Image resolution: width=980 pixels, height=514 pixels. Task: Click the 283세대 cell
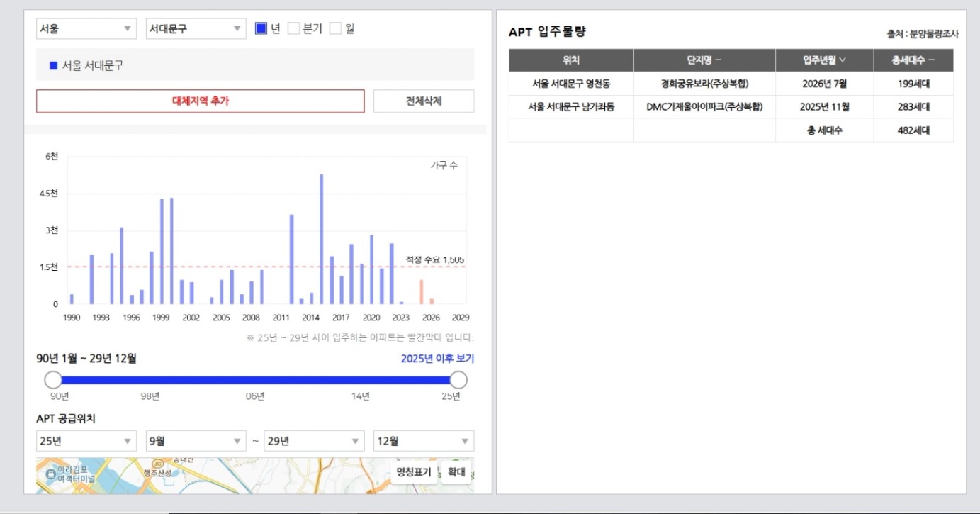click(913, 107)
